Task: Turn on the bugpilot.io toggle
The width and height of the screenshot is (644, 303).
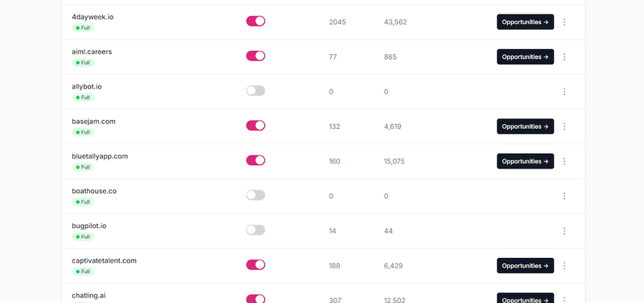Action: click(x=255, y=230)
